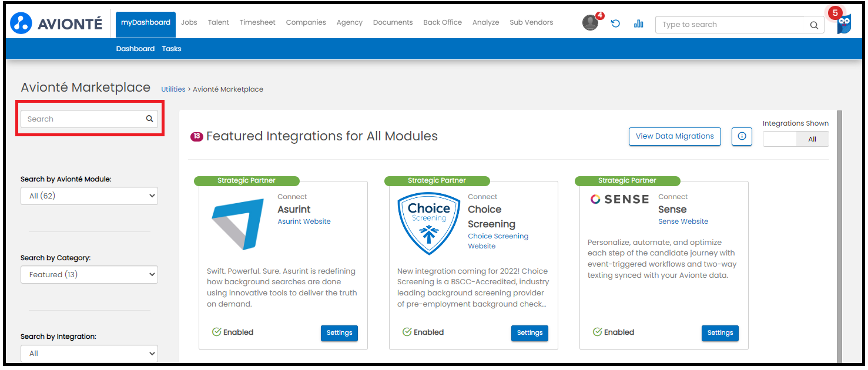Click the Sense Enabled checkmark icon
Screen dimensions: 868x370
(597, 332)
